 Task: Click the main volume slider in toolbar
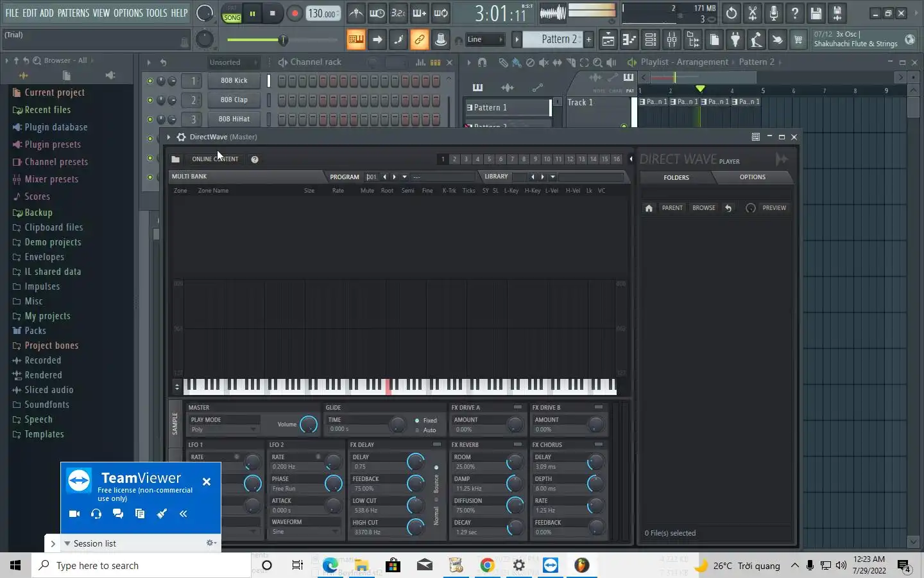[x=282, y=40]
